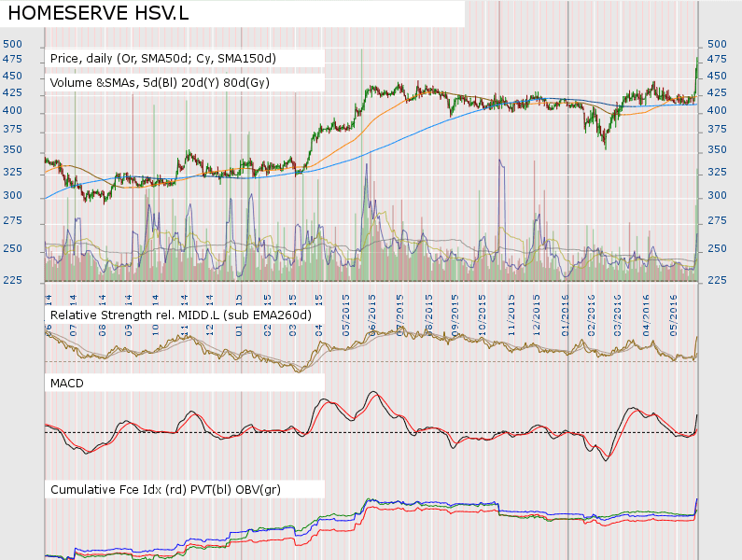Click the 450 value on the right price axis

pyautogui.click(x=717, y=76)
